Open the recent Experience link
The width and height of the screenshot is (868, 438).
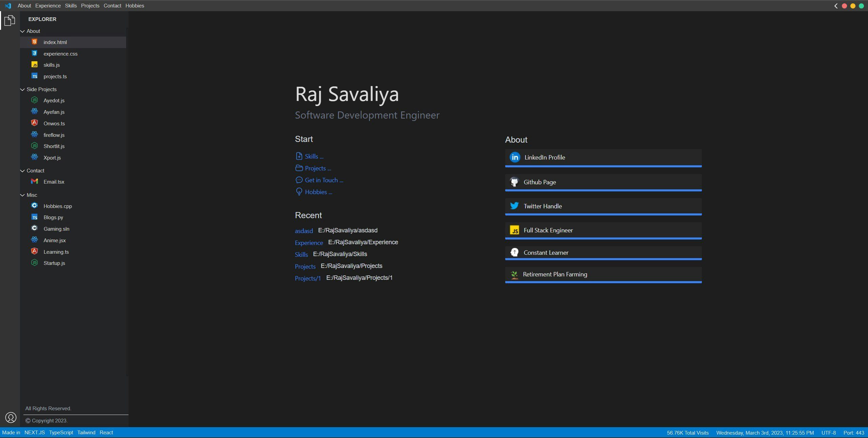(x=309, y=243)
